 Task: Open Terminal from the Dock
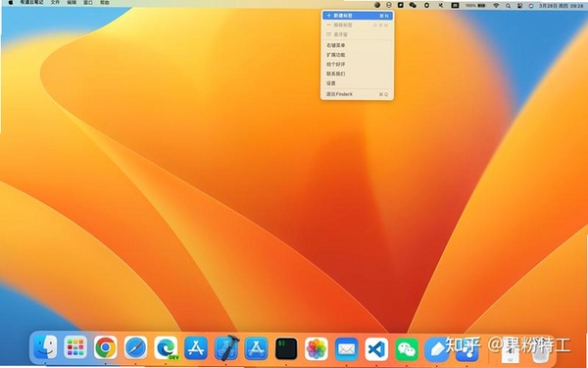[x=286, y=348]
